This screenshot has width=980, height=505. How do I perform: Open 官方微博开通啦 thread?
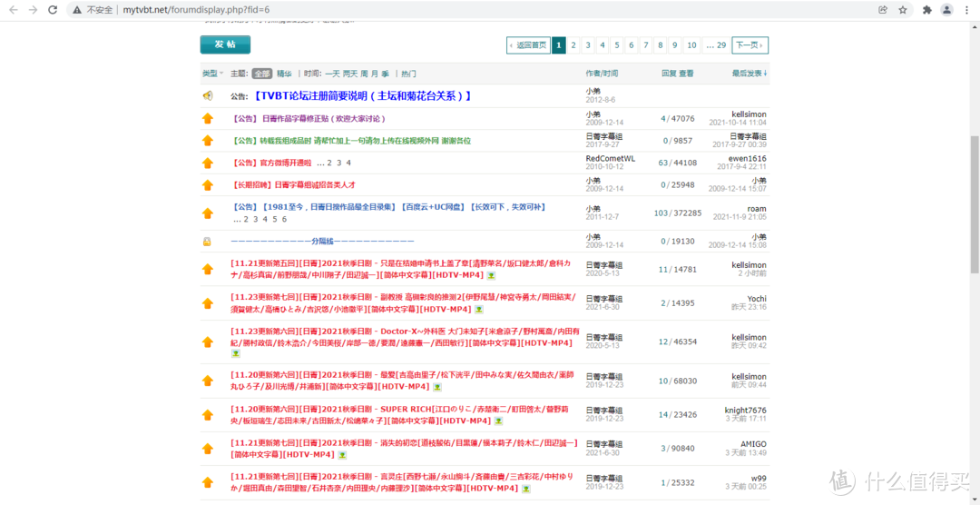click(x=285, y=163)
